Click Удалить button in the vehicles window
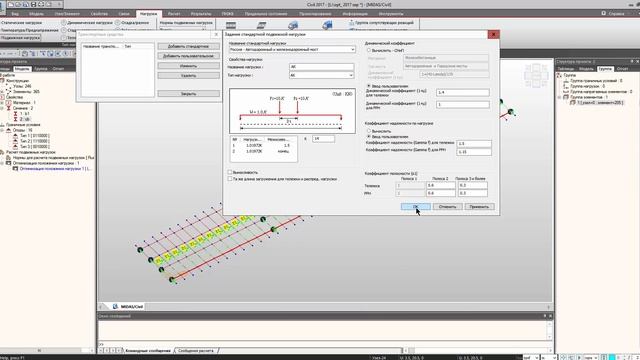Image resolution: width=640 pixels, height=360 pixels. click(x=188, y=76)
